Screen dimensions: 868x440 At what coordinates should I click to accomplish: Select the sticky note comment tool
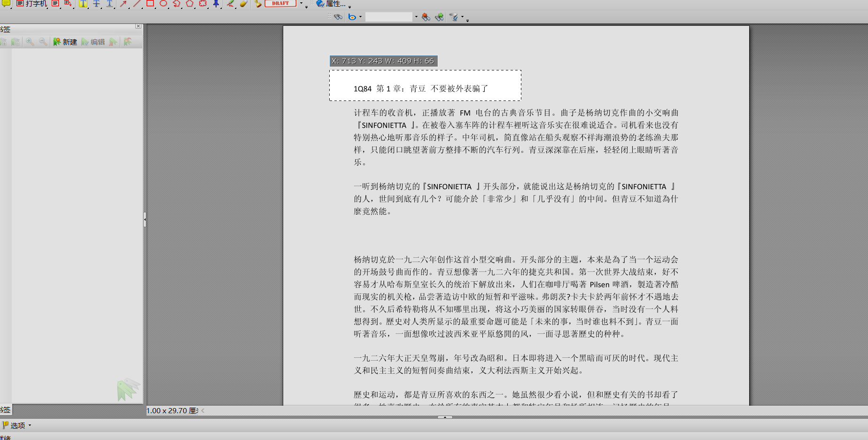click(x=6, y=4)
